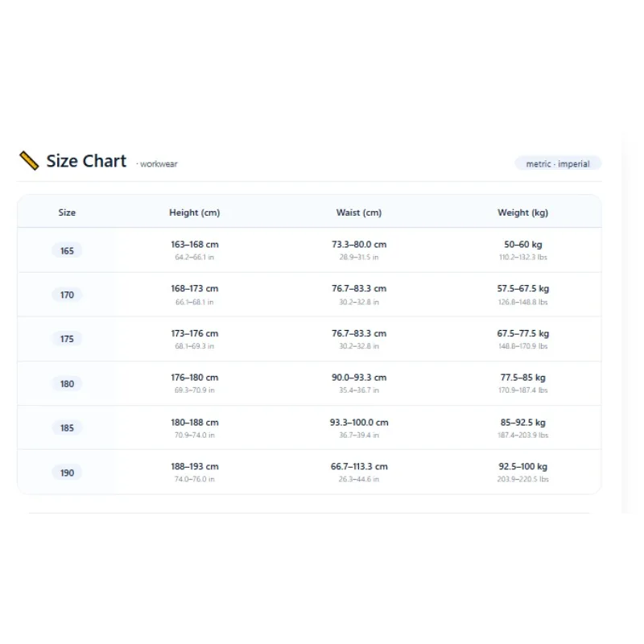The image size is (644, 644).
Task: Click the Weight (kg) column header
Action: [x=522, y=213]
